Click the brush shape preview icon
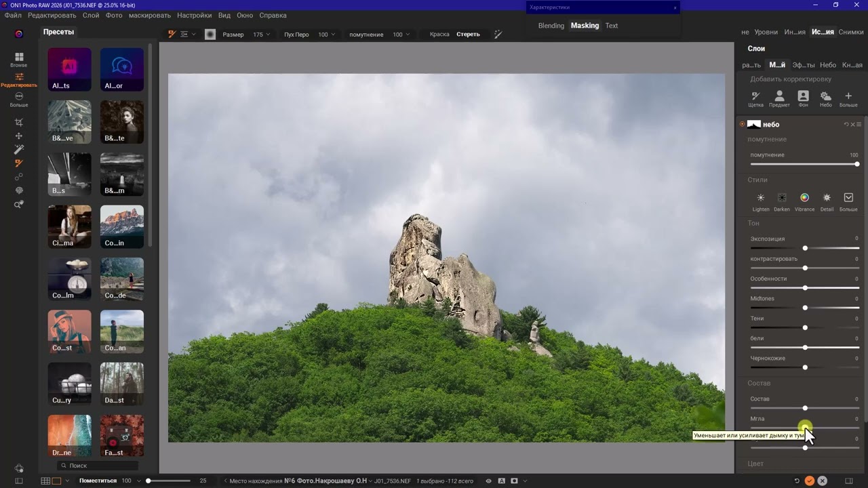Image resolution: width=868 pixels, height=488 pixels. 210,35
